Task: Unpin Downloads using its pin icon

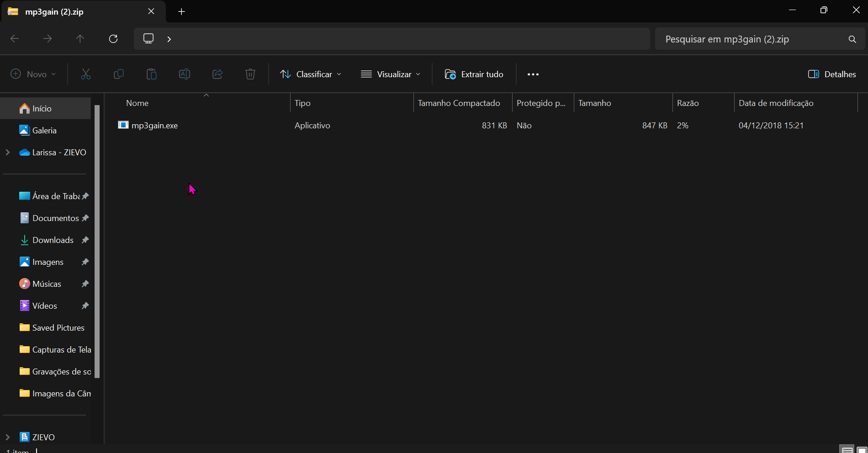Action: click(x=85, y=240)
